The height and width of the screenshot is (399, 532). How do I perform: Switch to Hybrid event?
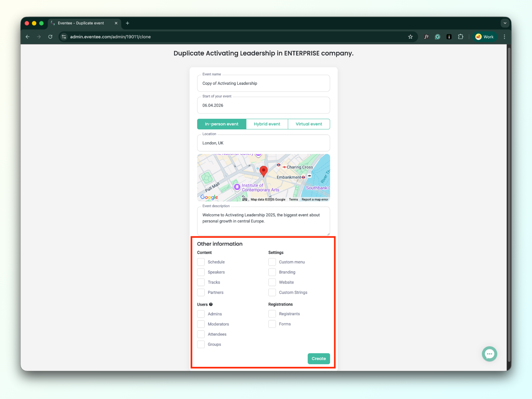click(267, 124)
